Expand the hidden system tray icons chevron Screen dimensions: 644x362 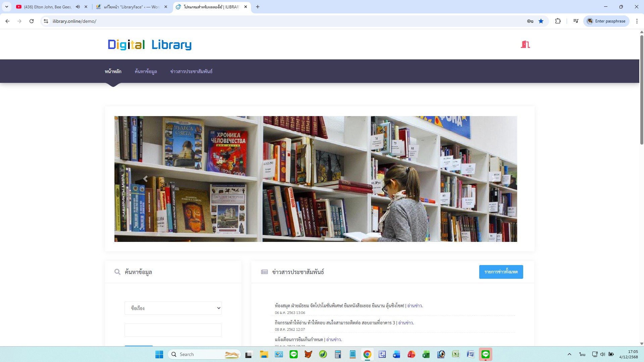tap(569, 354)
